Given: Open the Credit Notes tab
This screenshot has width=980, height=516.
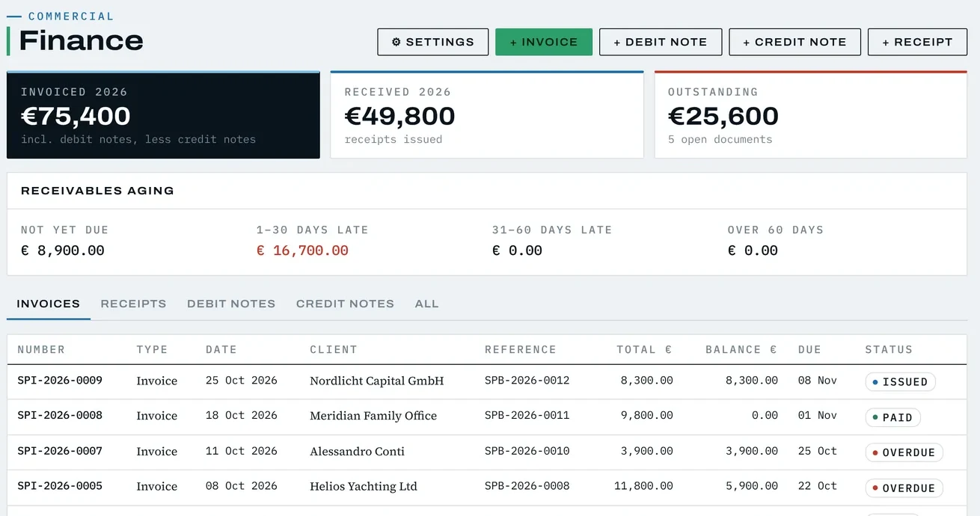Looking at the screenshot, I should (345, 304).
